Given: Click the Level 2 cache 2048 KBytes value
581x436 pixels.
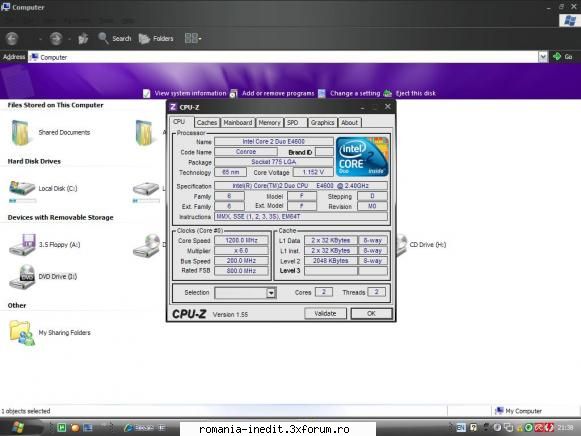Looking at the screenshot, I should tap(331, 261).
